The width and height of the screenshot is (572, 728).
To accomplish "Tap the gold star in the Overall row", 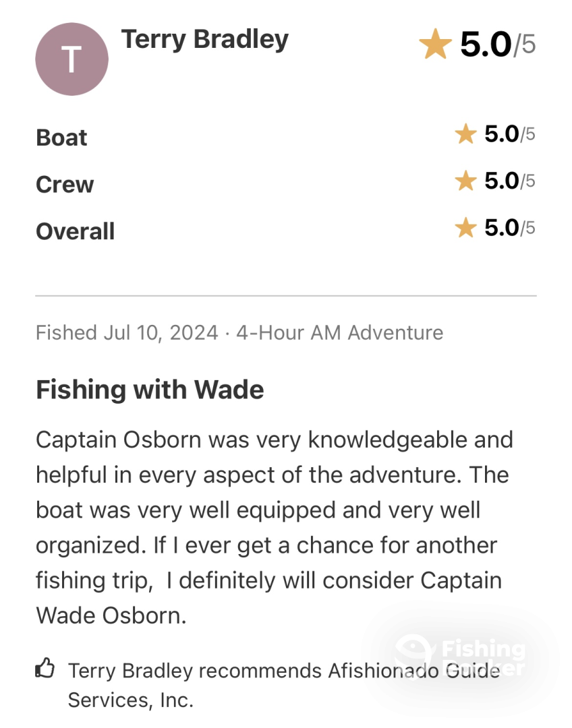I will [x=465, y=229].
